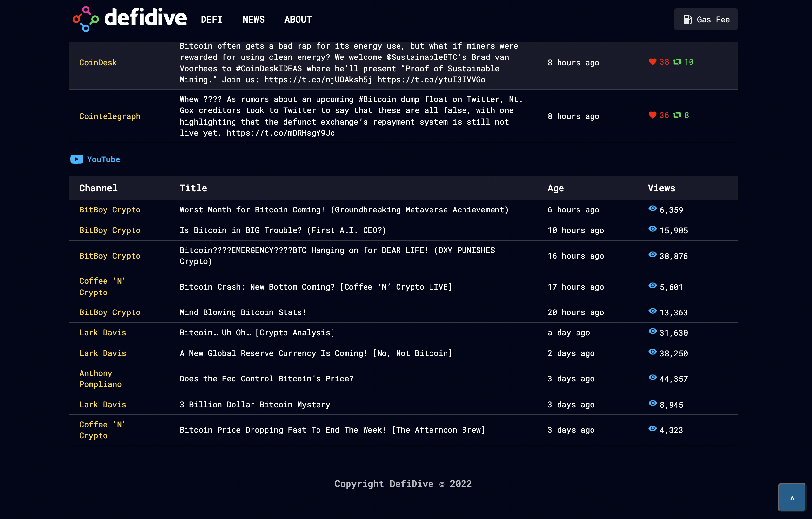This screenshot has width=812, height=519.
Task: Open the NEWS menu item
Action: coord(253,19)
